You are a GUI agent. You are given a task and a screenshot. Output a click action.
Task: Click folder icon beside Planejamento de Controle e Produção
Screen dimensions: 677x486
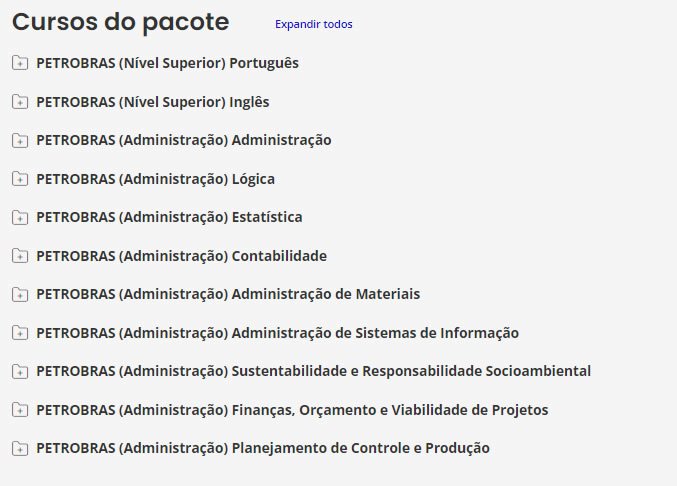point(19,449)
